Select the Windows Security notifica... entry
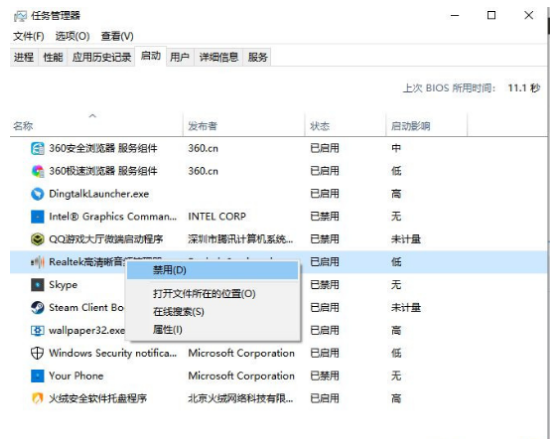Viewport: 554px width, 439px height. tap(113, 353)
